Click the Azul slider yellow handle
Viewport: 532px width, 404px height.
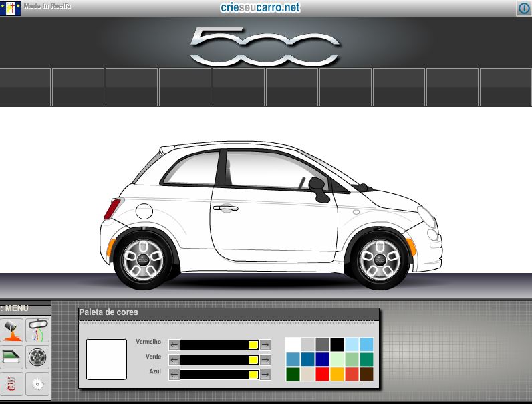253,375
